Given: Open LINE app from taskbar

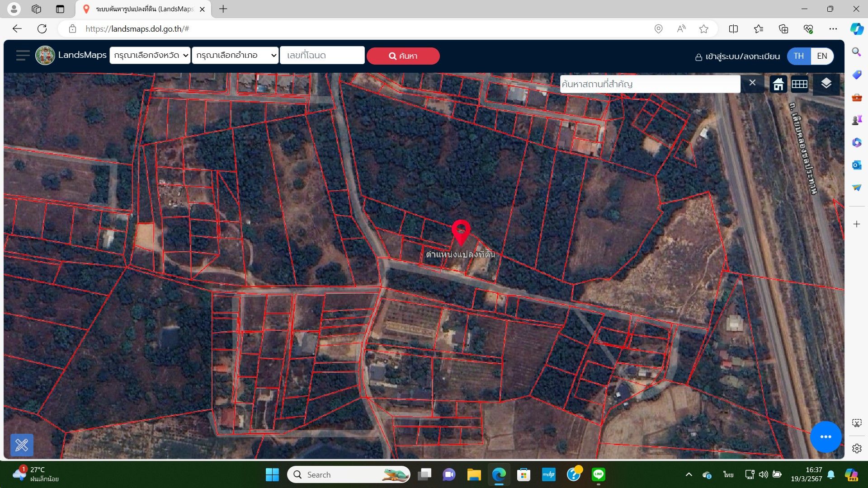Looking at the screenshot, I should pos(599,474).
